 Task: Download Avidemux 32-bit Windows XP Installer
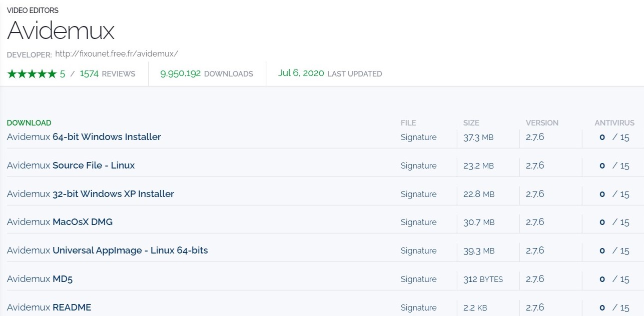tap(91, 194)
